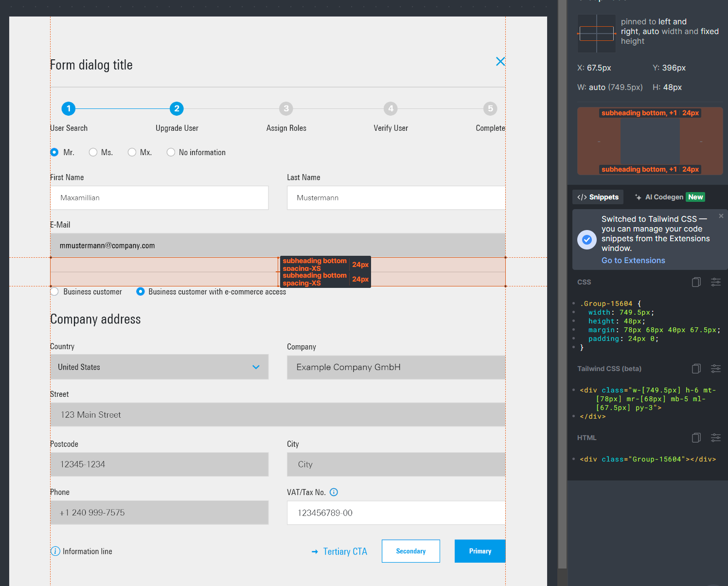Screen dimensions: 728x586
Task: Click step 5 circle Complete
Action: (x=490, y=108)
